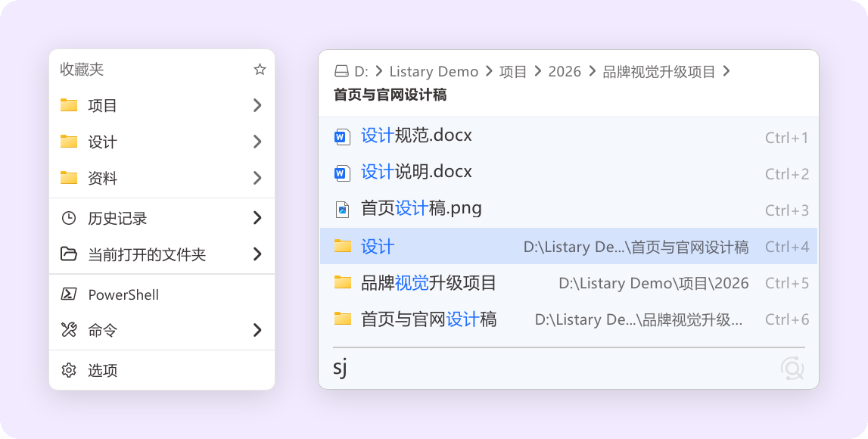The height and width of the screenshot is (439, 868).
Task: Expand the 命令 submenu arrow
Action: 257,331
